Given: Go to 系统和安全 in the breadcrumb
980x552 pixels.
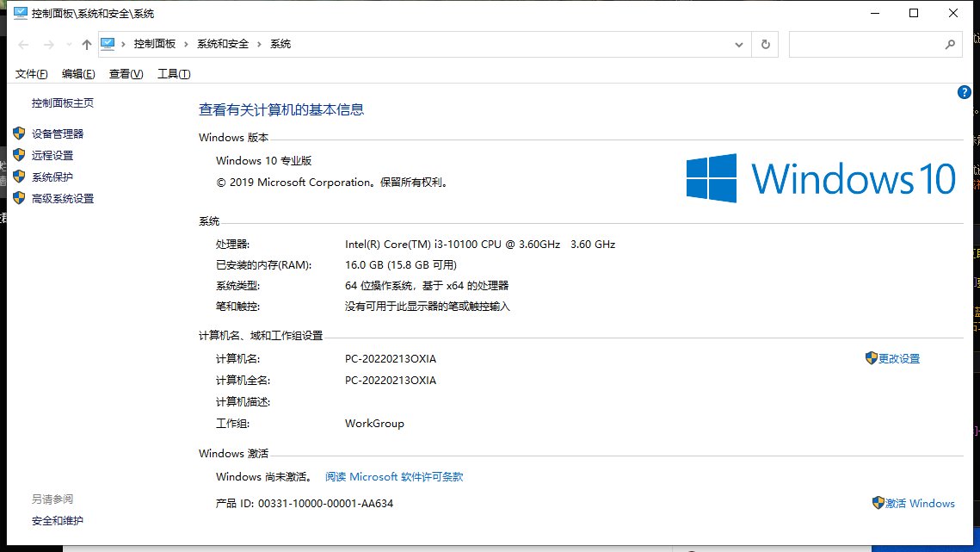Looking at the screenshot, I should 223,44.
